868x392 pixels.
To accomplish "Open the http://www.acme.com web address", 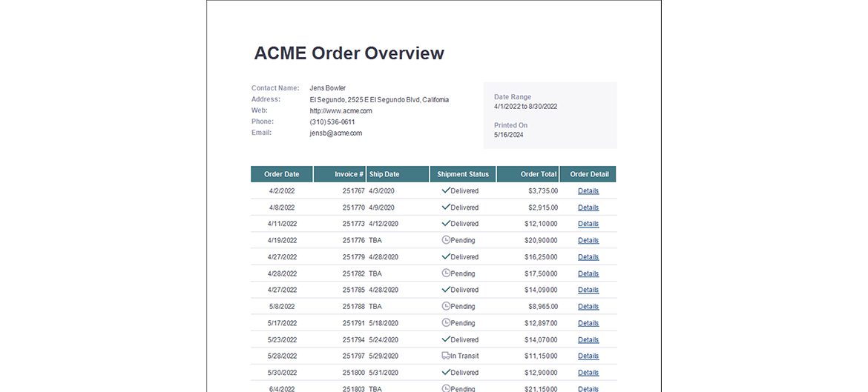I will tap(341, 111).
